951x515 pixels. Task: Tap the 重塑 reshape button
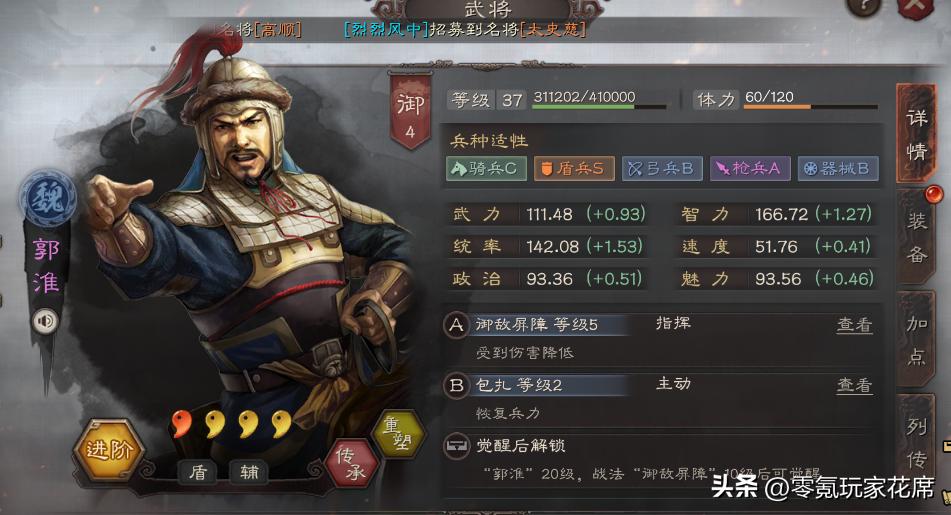[397, 433]
